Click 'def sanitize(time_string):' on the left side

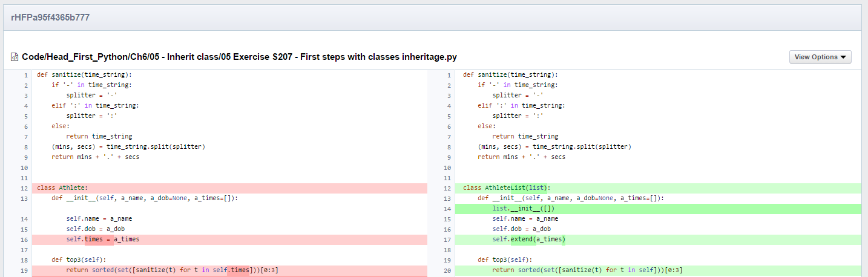point(84,75)
